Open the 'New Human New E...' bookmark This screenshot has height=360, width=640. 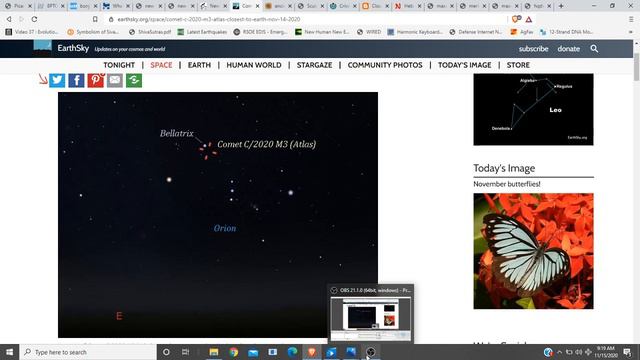[322, 32]
